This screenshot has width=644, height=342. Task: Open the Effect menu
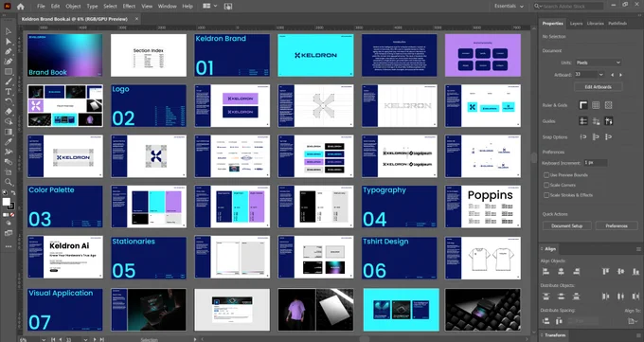click(x=129, y=7)
